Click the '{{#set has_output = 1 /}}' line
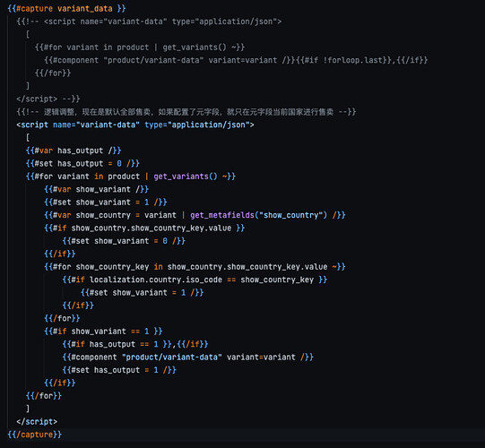Screen dimensions: 485x448 coord(119,370)
